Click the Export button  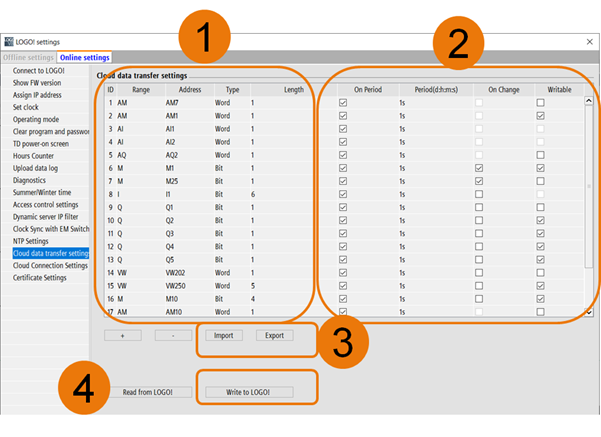coord(274,335)
